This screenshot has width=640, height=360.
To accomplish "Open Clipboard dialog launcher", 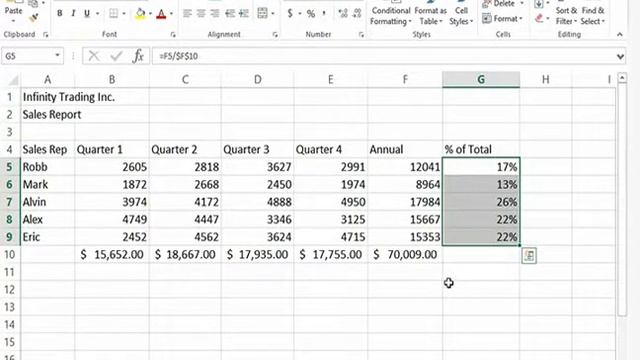I will [x=46, y=35].
